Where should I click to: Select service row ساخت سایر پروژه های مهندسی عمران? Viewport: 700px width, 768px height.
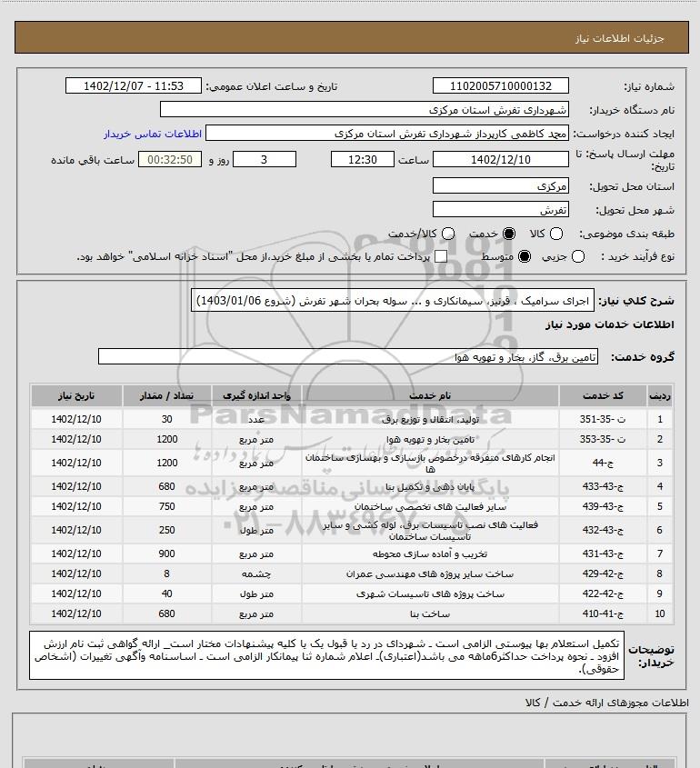pos(352,574)
